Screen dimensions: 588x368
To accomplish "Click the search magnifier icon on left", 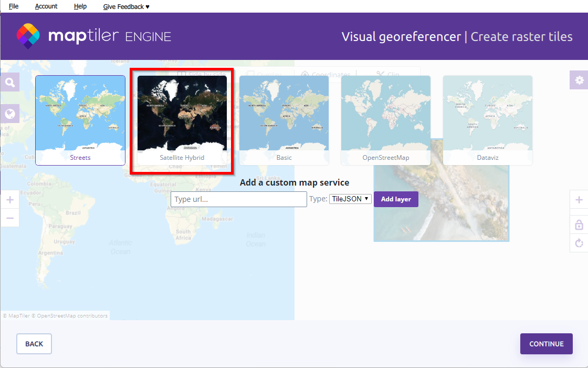I will coord(9,82).
